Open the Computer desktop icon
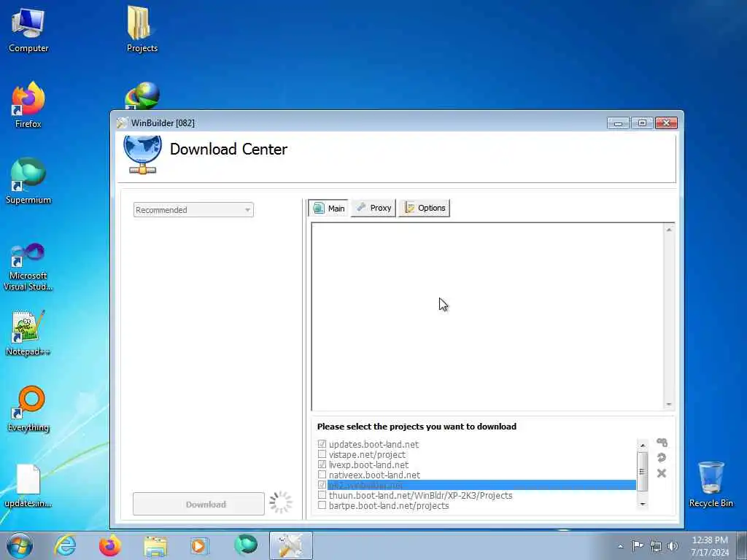Viewport: 747px width, 560px height. (28, 29)
